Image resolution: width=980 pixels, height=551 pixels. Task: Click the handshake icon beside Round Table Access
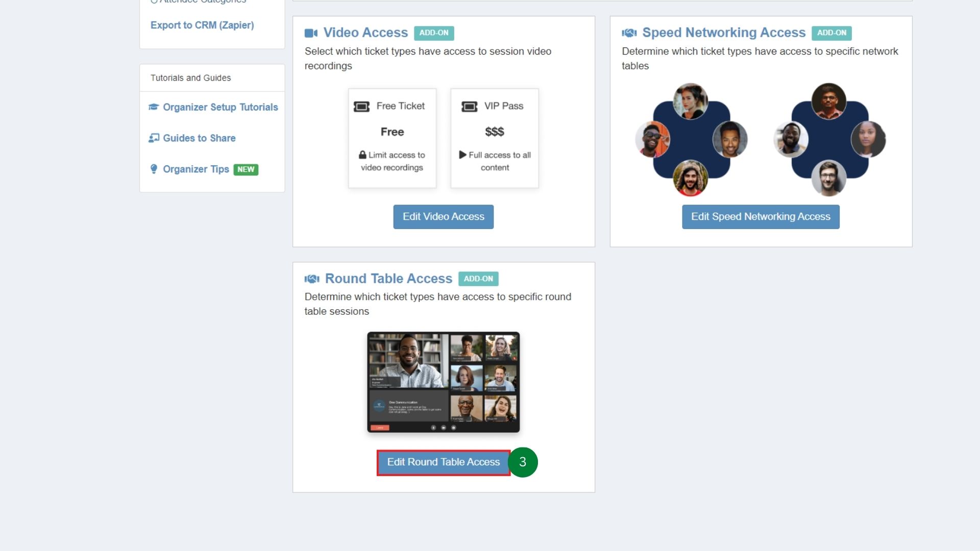point(312,279)
